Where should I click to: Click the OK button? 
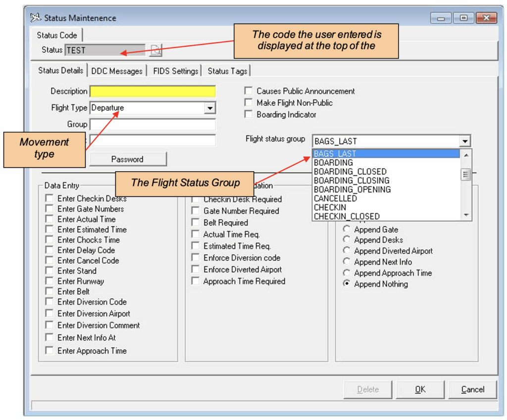pos(420,389)
